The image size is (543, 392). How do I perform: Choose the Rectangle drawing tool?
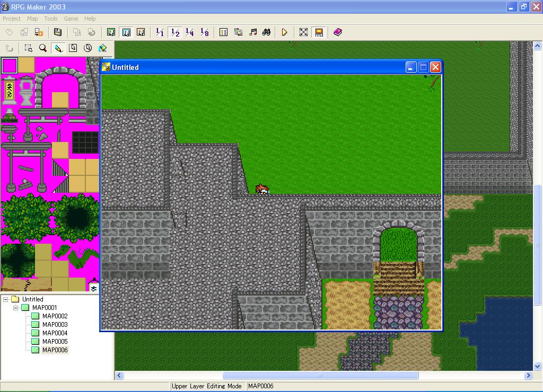tap(73, 48)
